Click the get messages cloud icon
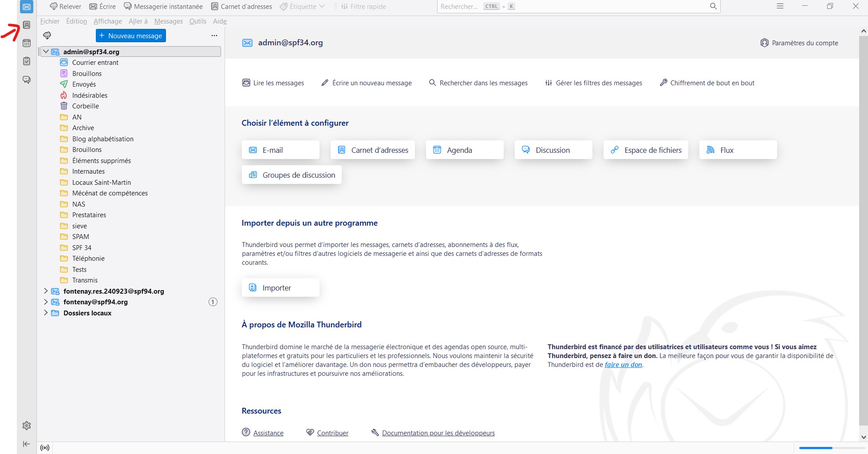868x454 pixels. click(47, 36)
